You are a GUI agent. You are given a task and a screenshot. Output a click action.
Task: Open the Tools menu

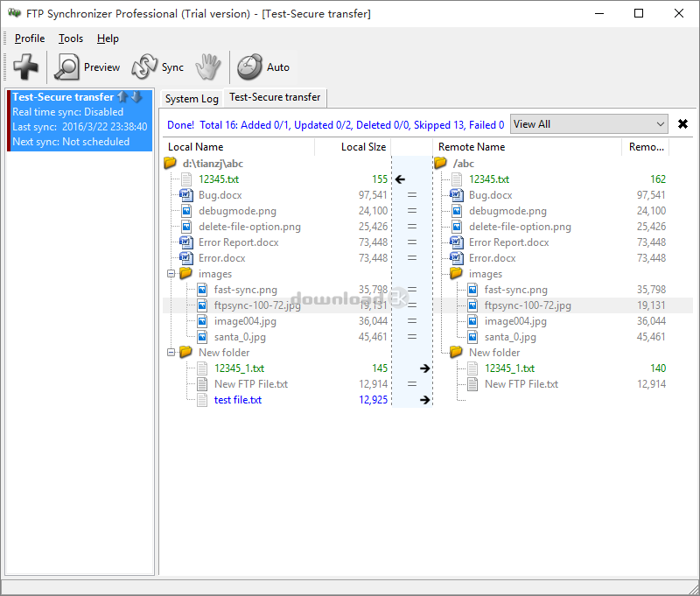pos(71,39)
